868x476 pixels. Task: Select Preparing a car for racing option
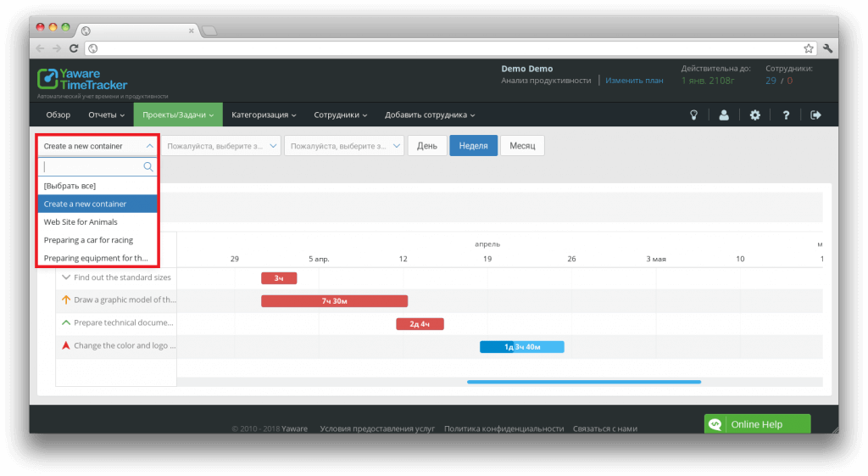tap(97, 240)
